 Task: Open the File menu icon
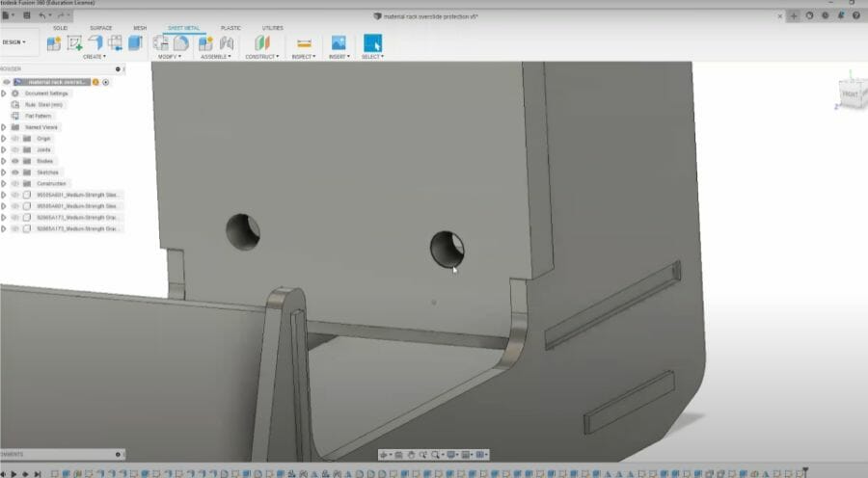pyautogui.click(x=7, y=15)
